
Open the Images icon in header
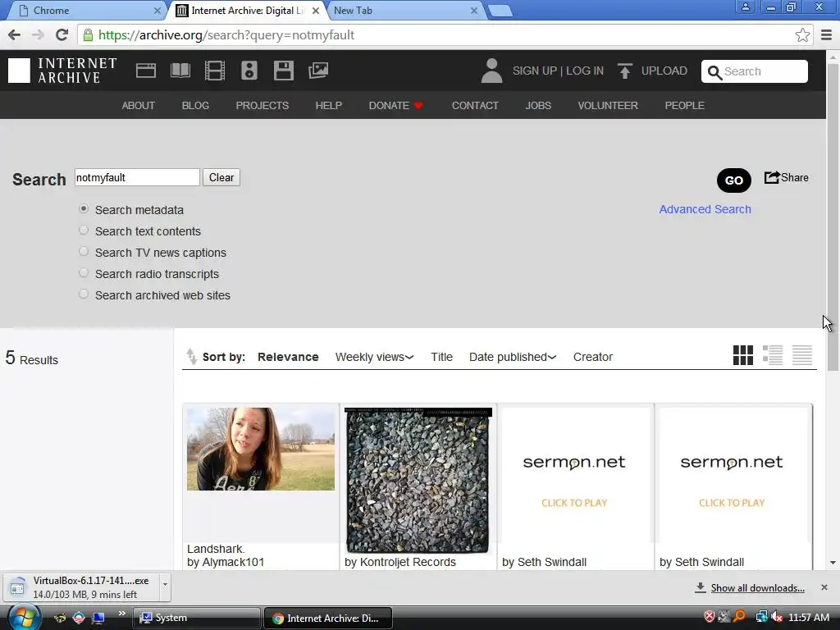point(318,71)
